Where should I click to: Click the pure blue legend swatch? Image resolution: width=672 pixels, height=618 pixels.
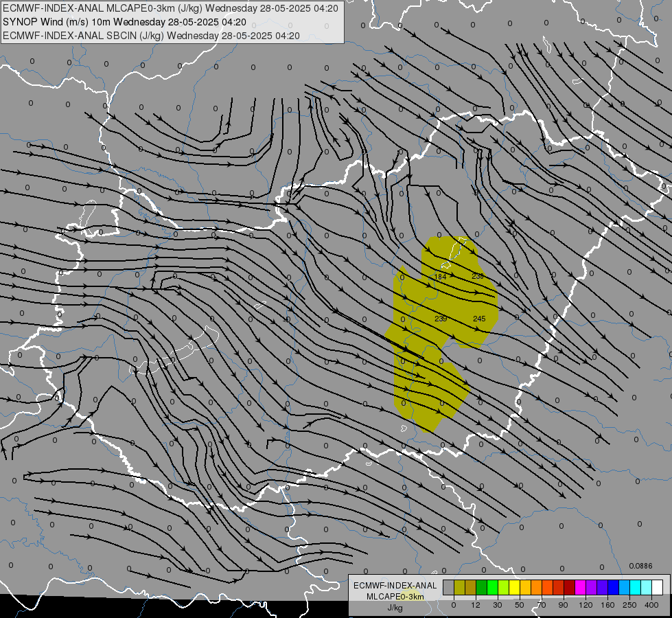pos(614,587)
